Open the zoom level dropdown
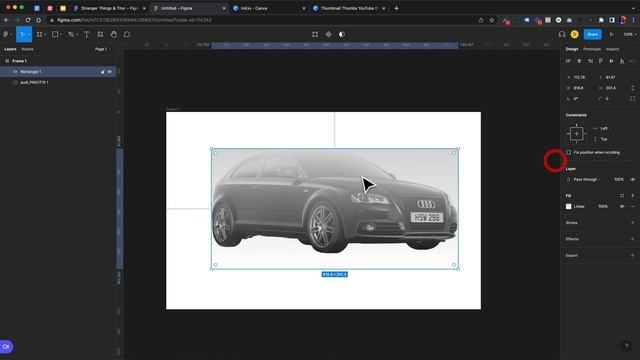The height and width of the screenshot is (360, 640). [629, 35]
